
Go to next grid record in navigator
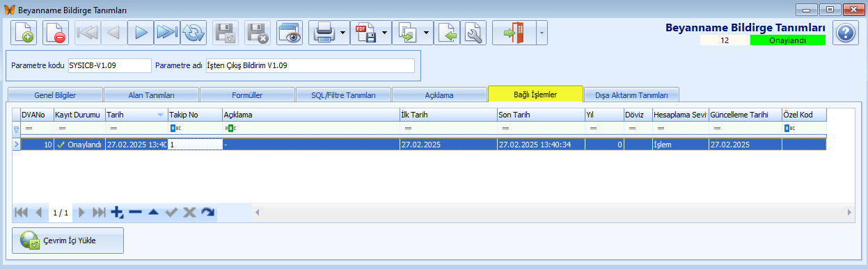(81, 213)
